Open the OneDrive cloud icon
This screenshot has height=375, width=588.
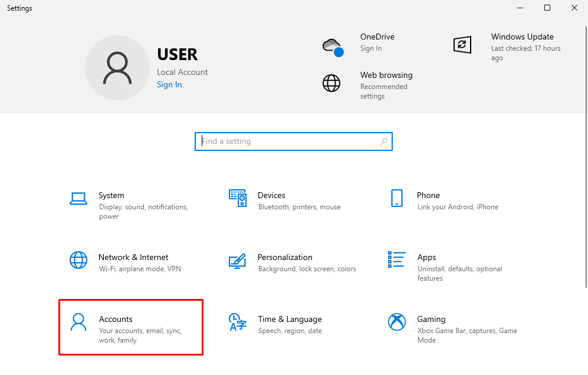pos(333,47)
